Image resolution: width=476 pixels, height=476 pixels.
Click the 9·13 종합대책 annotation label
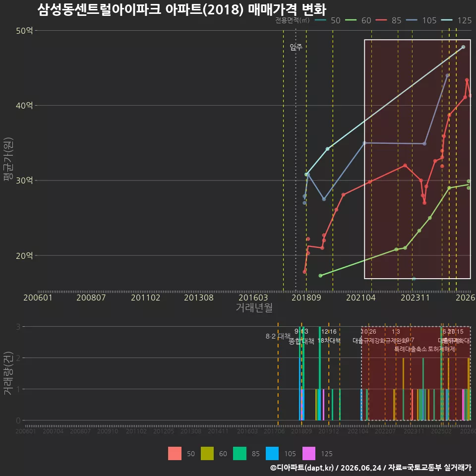pyautogui.click(x=301, y=336)
